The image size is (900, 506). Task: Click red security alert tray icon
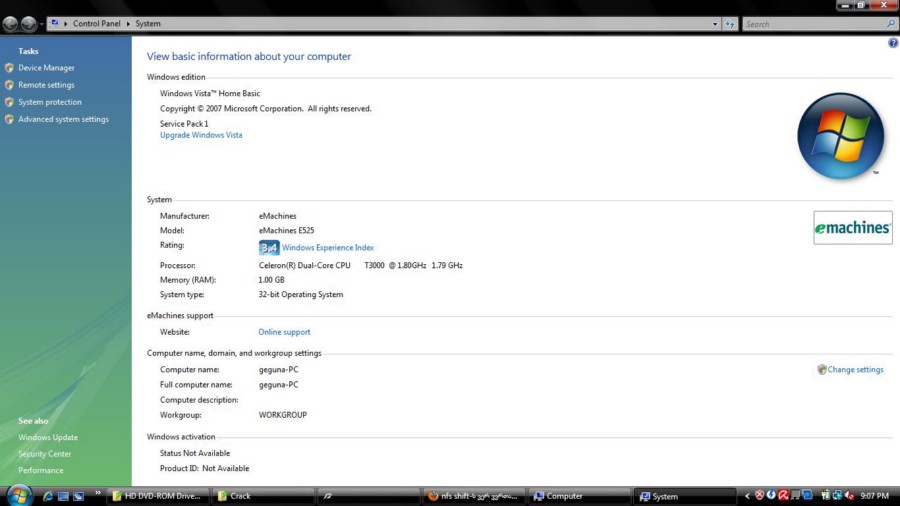coord(759,496)
